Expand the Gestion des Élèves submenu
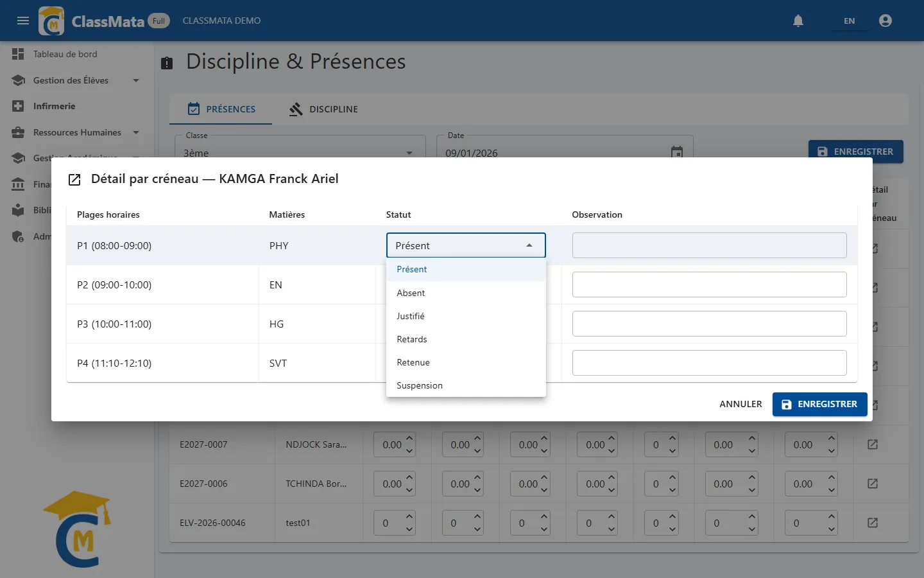This screenshot has width=924, height=578. click(x=136, y=80)
